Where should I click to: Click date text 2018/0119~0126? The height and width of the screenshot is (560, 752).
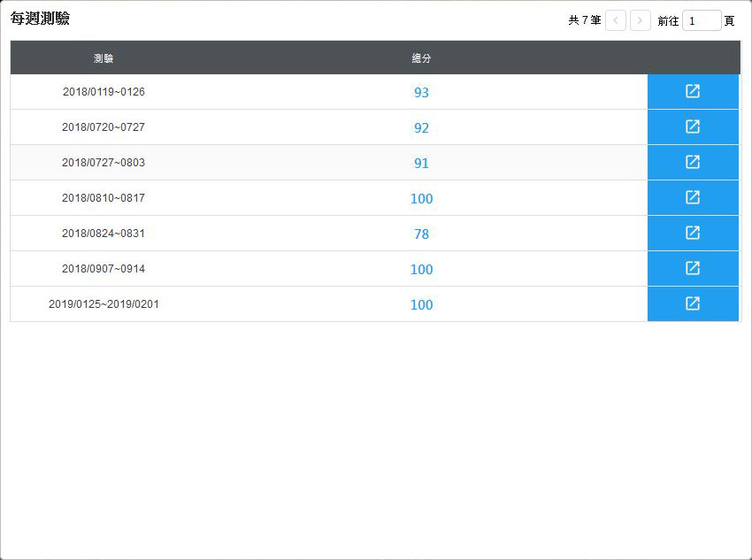(104, 92)
